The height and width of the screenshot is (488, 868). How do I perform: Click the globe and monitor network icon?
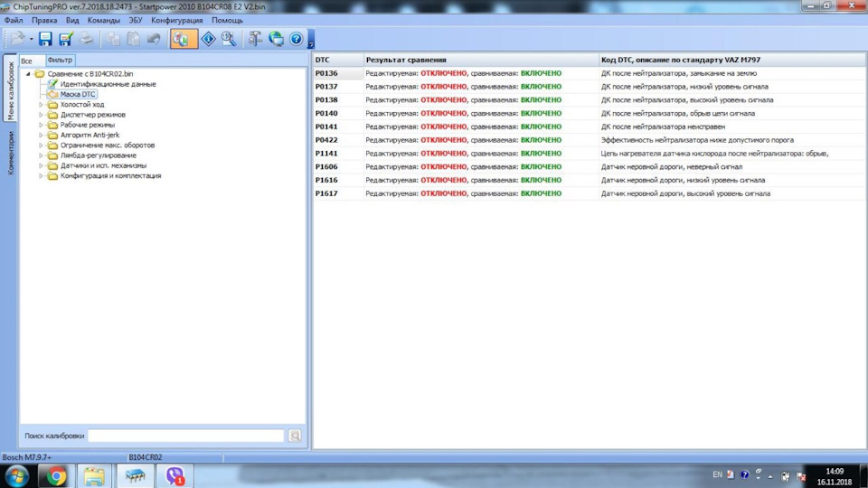click(276, 39)
